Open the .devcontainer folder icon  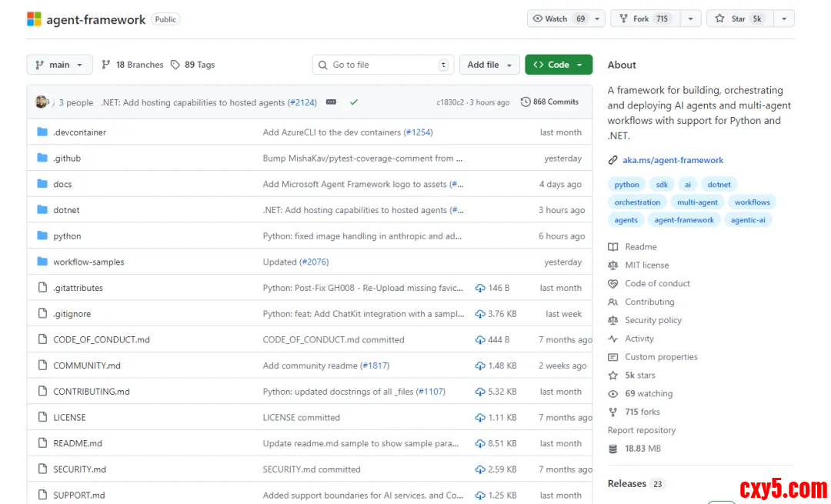point(42,132)
